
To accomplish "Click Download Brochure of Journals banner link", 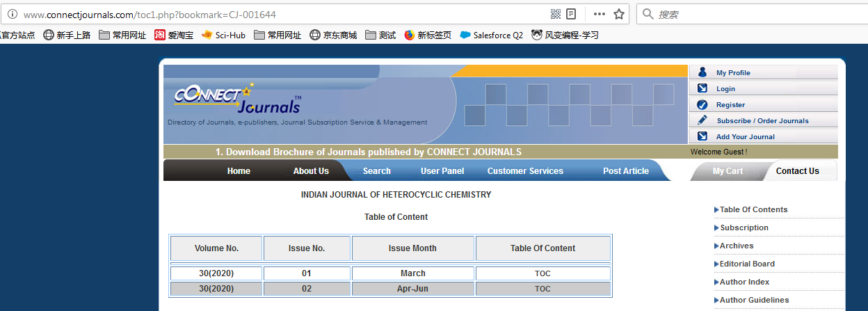I will (369, 152).
